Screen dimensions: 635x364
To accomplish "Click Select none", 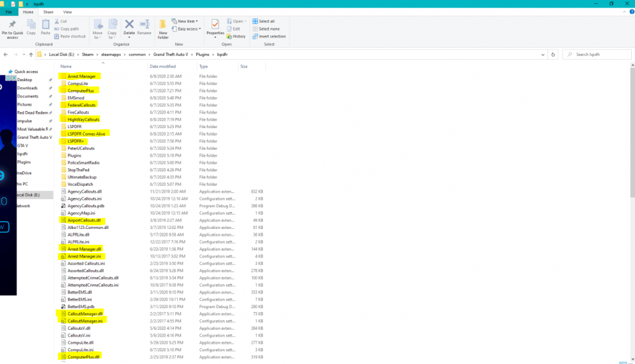I will [266, 29].
